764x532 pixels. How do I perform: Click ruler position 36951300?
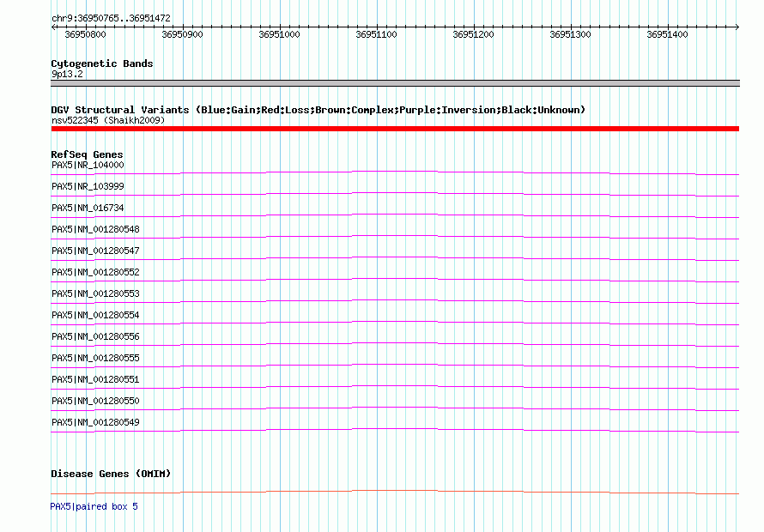(x=570, y=34)
